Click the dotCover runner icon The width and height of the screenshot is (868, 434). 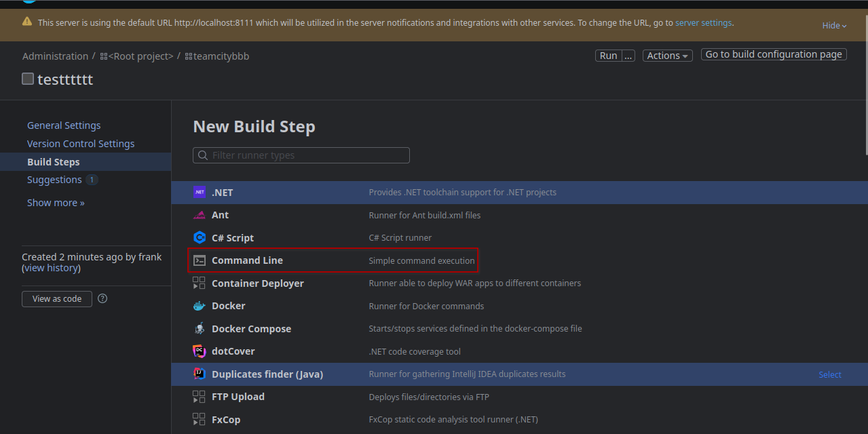(x=200, y=351)
